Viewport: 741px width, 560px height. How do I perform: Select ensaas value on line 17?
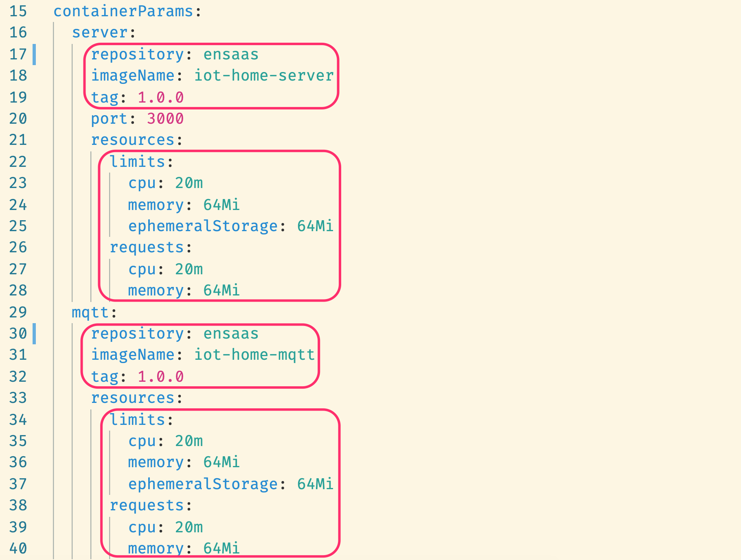pos(231,55)
